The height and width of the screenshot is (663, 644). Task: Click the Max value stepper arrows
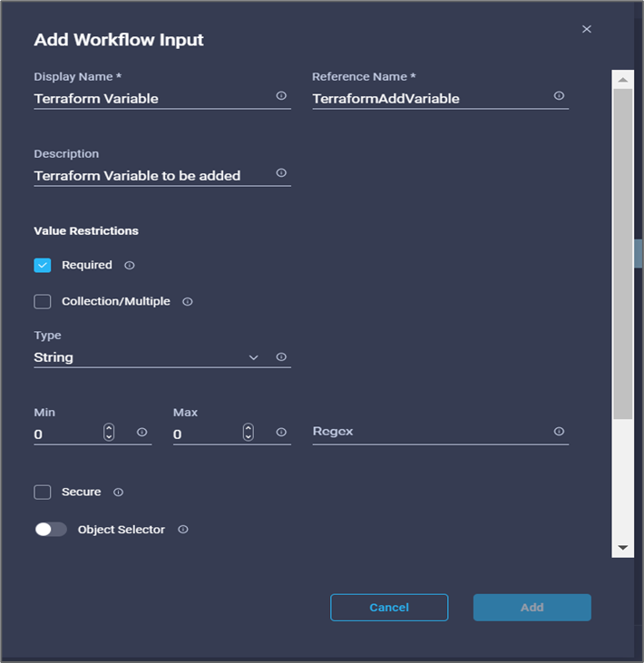(x=249, y=432)
